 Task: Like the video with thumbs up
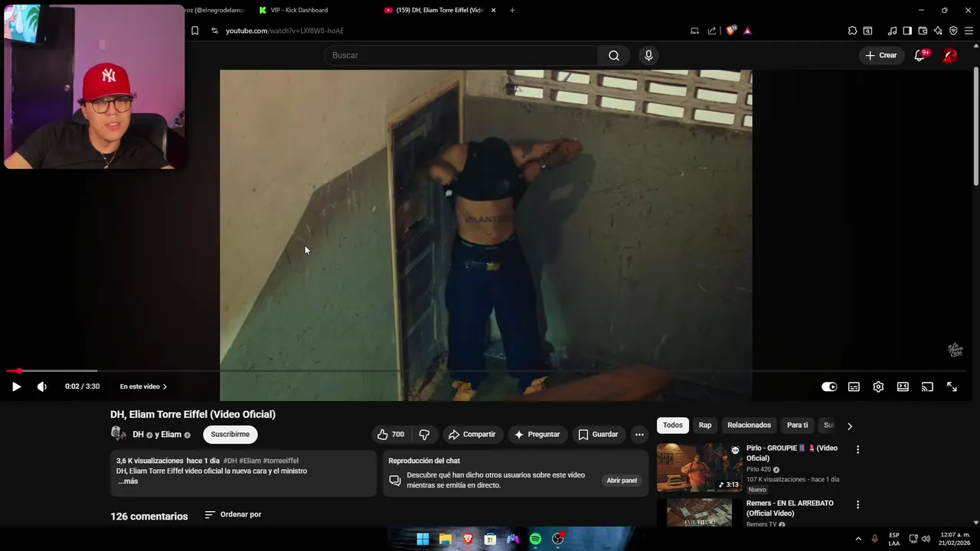point(390,435)
